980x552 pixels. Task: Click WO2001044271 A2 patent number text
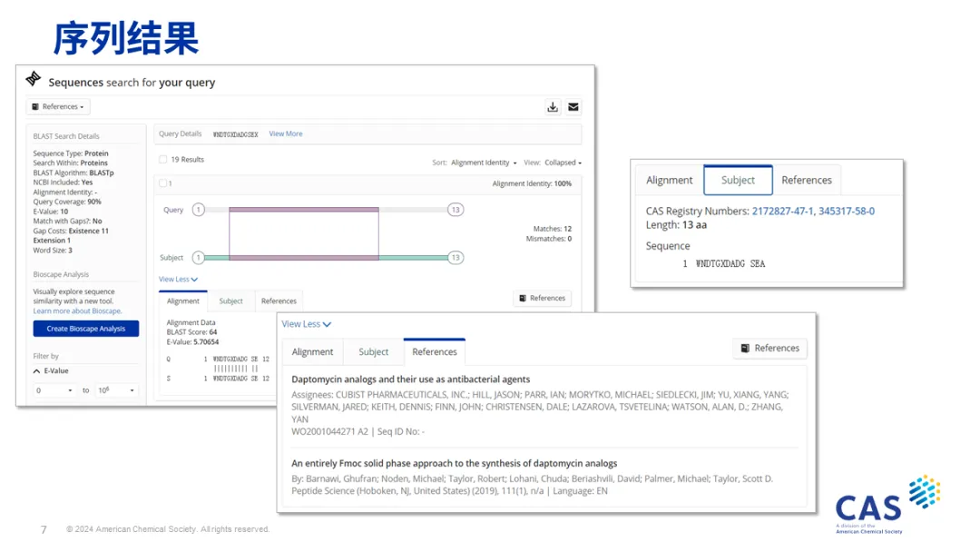329,432
